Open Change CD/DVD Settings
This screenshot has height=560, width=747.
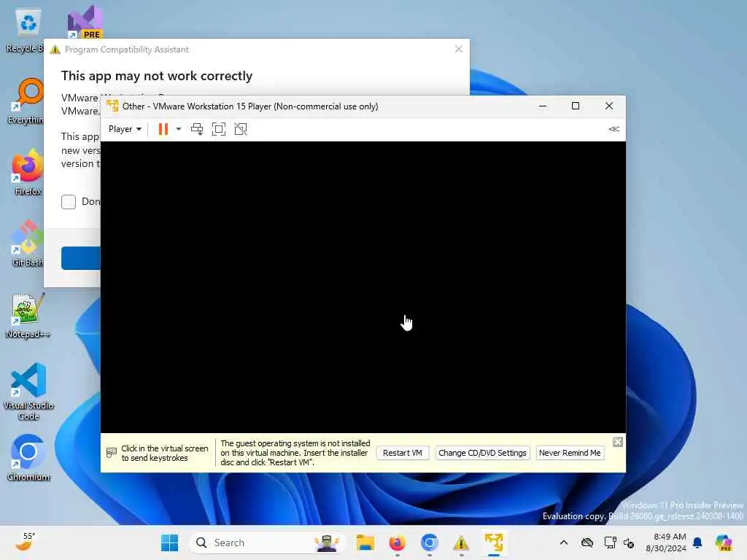click(x=482, y=453)
